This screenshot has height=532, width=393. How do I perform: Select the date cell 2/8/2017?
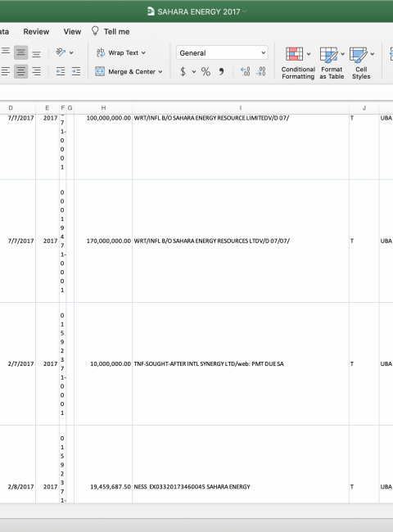click(x=18, y=464)
